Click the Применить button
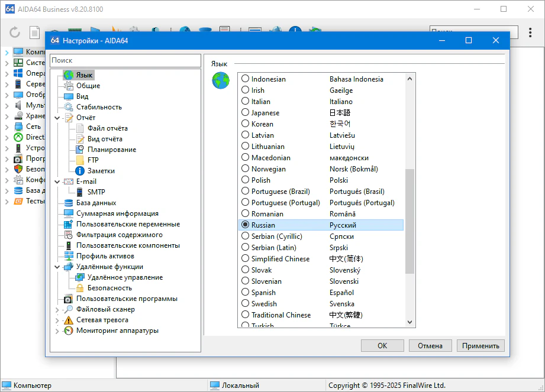Image resolution: width=545 pixels, height=392 pixels. click(480, 346)
